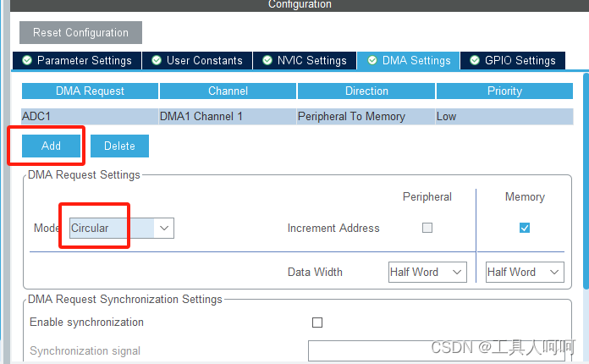Click green check icon on GPIO Settings

(475, 60)
